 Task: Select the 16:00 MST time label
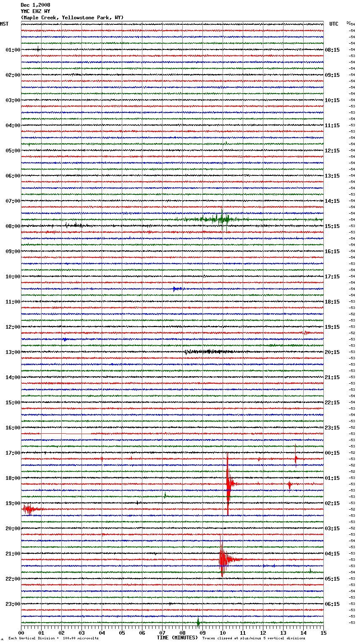coord(13,428)
